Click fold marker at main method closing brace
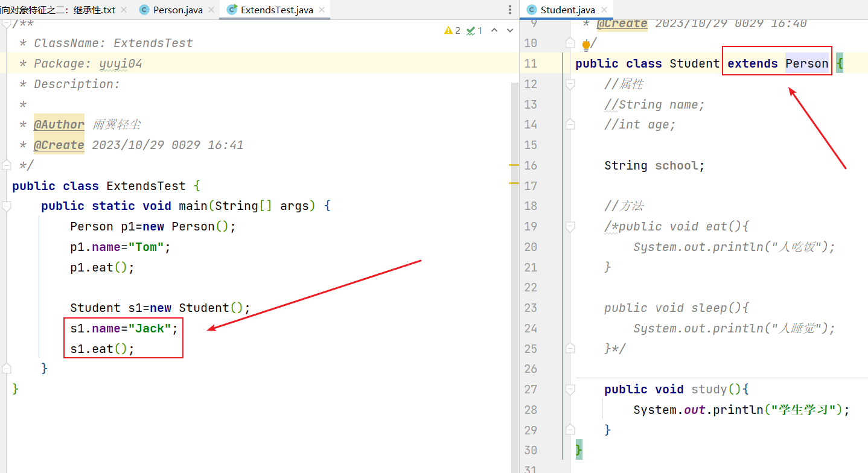This screenshot has width=868, height=473. [6, 367]
